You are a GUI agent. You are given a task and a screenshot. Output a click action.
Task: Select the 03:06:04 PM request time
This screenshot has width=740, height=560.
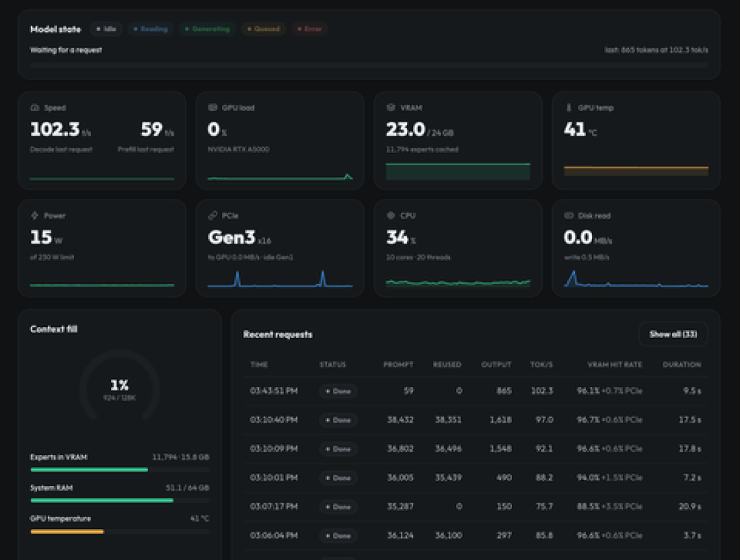273,535
